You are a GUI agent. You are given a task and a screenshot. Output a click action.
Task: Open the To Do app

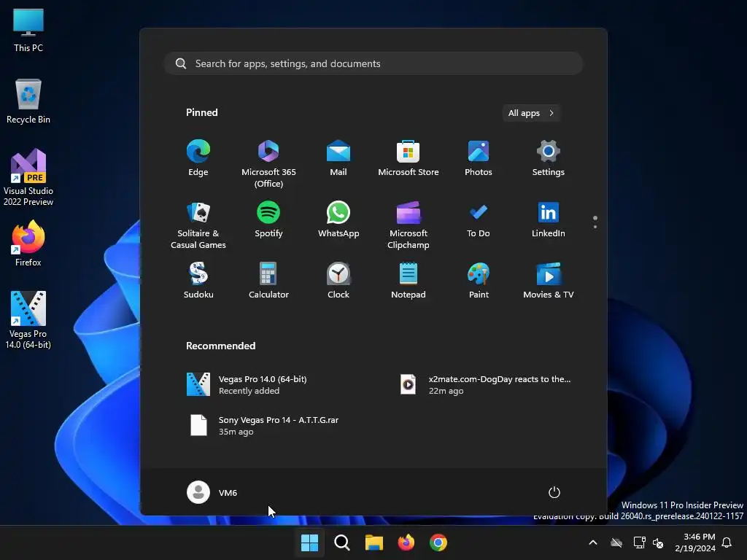pos(479,219)
